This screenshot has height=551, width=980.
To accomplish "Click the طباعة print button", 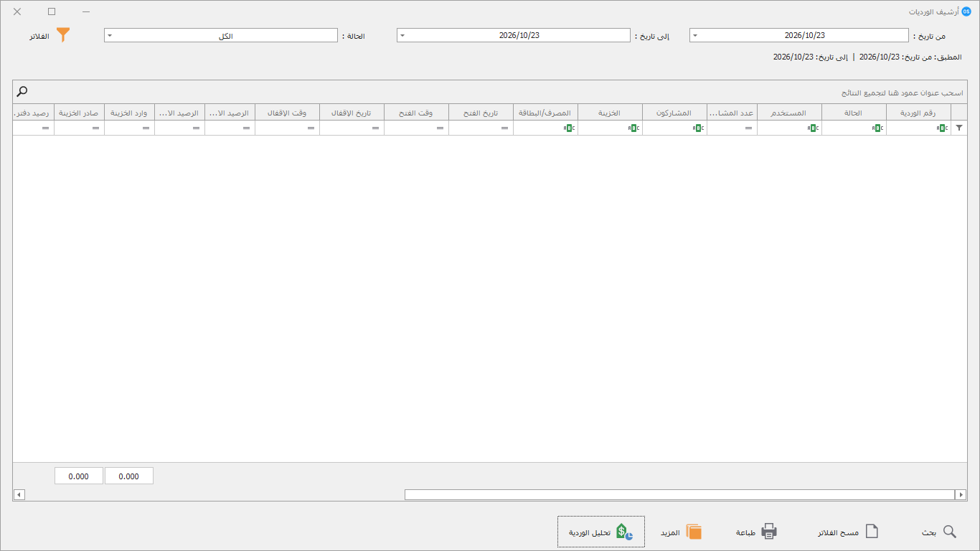I will (x=757, y=532).
